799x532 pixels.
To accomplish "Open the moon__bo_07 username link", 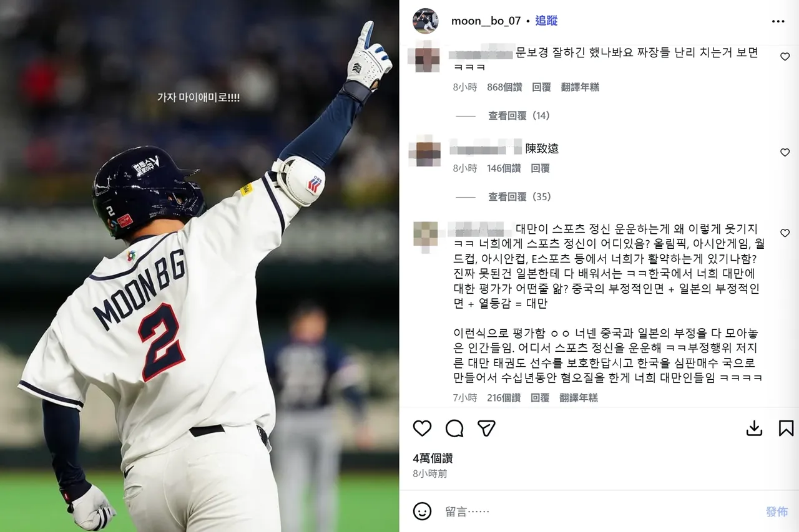I will tap(486, 21).
